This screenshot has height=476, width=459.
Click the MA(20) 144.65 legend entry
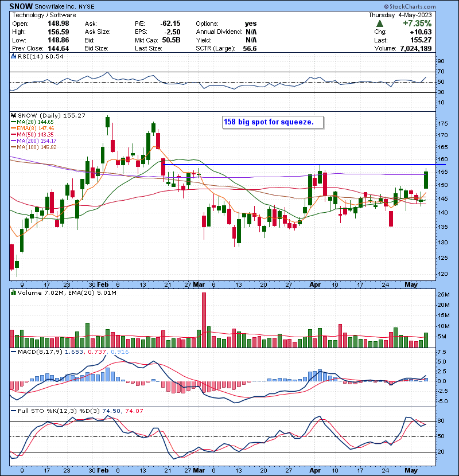pyautogui.click(x=35, y=122)
